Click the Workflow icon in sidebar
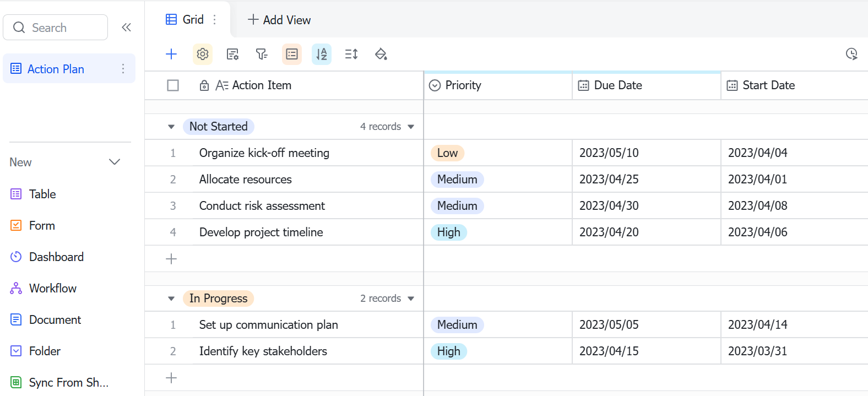The image size is (868, 396). pyautogui.click(x=16, y=288)
